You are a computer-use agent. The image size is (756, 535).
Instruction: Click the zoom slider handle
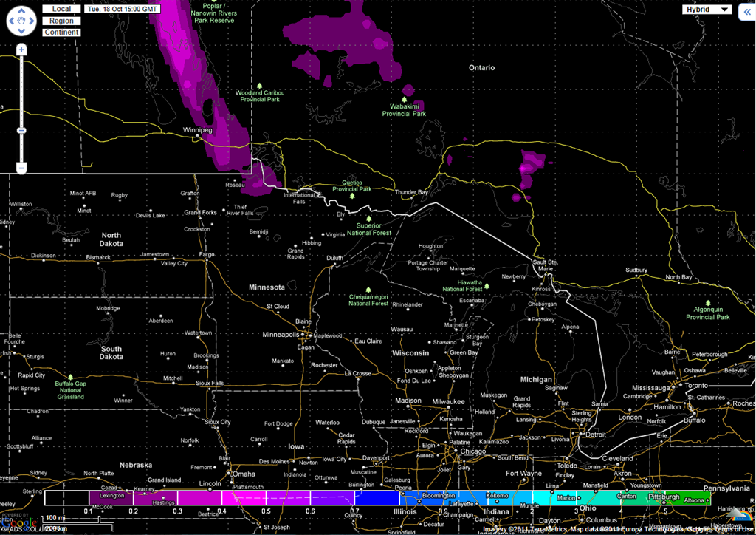pos(21,130)
